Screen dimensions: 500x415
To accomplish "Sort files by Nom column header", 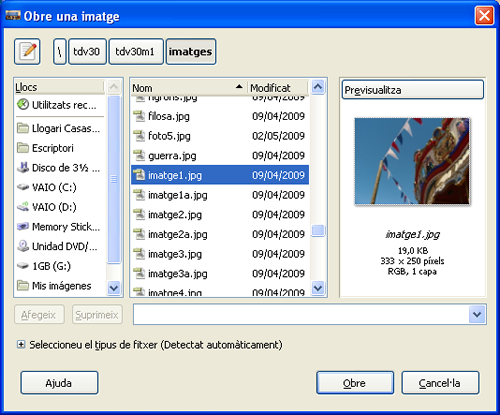I will [188, 88].
